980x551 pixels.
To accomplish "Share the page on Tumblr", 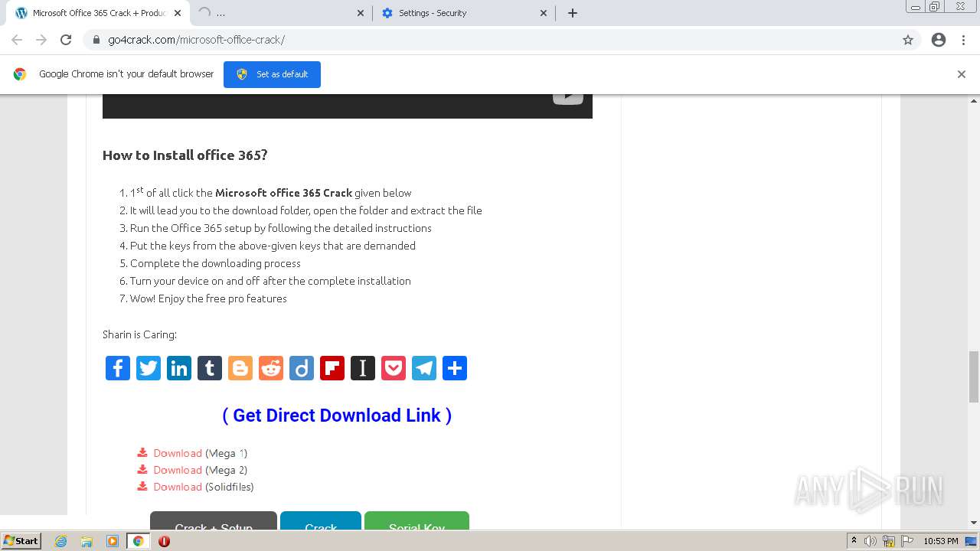I will [x=210, y=368].
